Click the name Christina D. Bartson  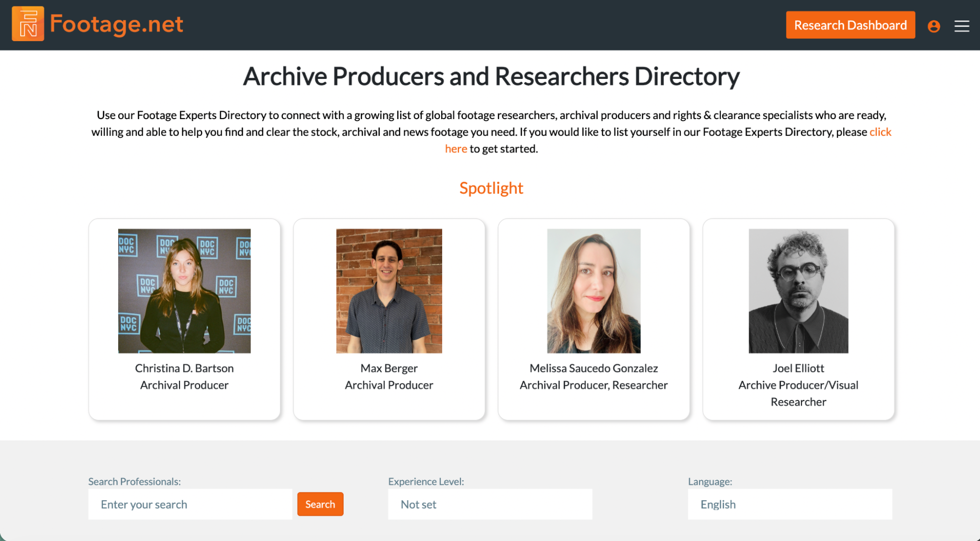[x=184, y=368]
